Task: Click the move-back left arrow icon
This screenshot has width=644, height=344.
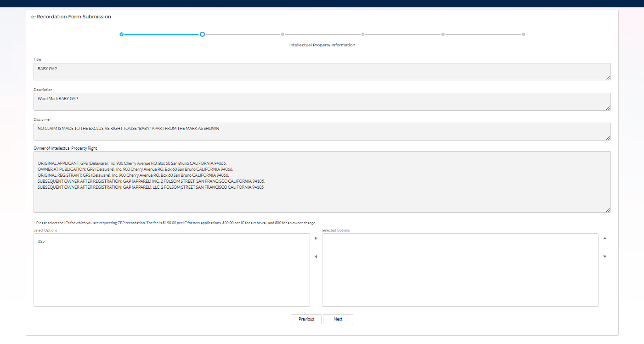Action: point(316,257)
